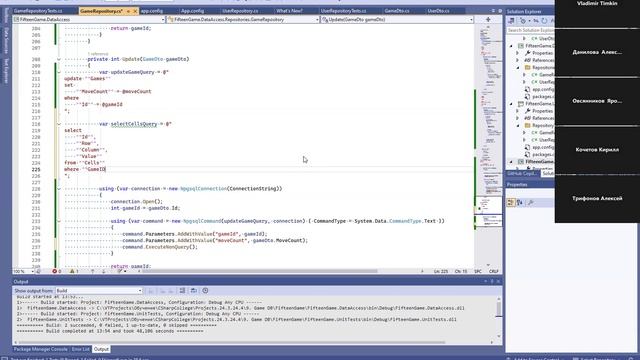Close the GameRepository.cs tab
Screen dimensions: 640x360
[x=135, y=11]
